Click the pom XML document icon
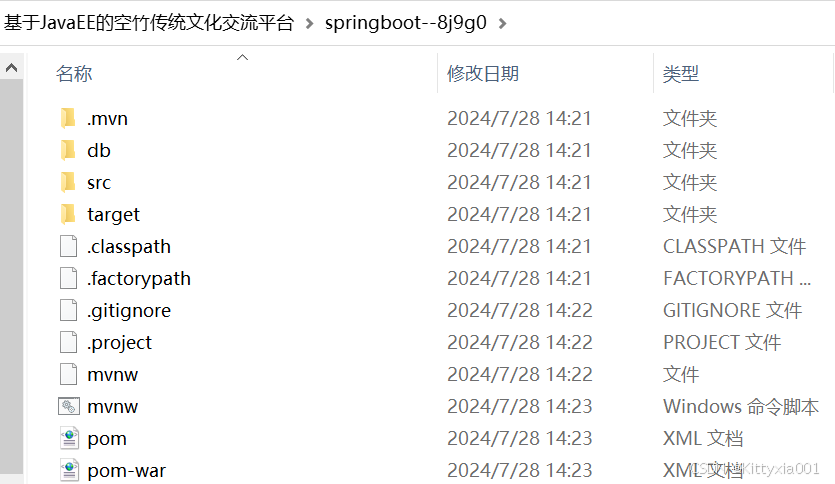Screen dimensions: 835x484 69,438
